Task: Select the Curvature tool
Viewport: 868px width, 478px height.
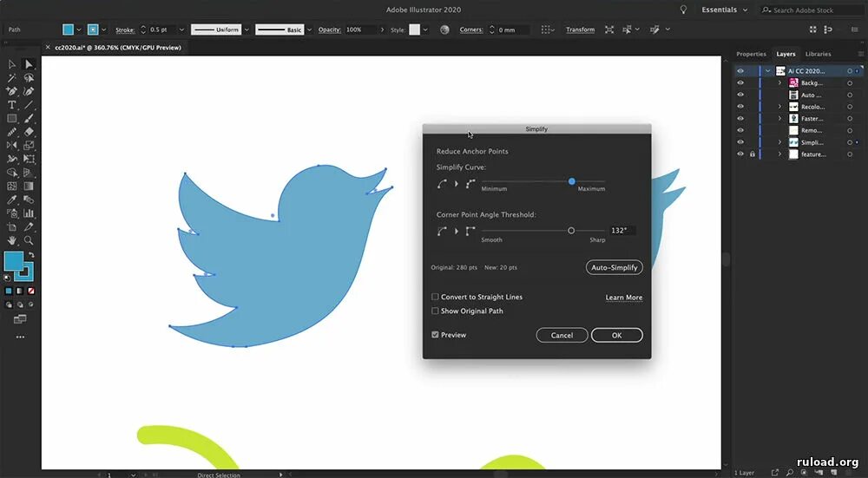Action: [x=29, y=91]
